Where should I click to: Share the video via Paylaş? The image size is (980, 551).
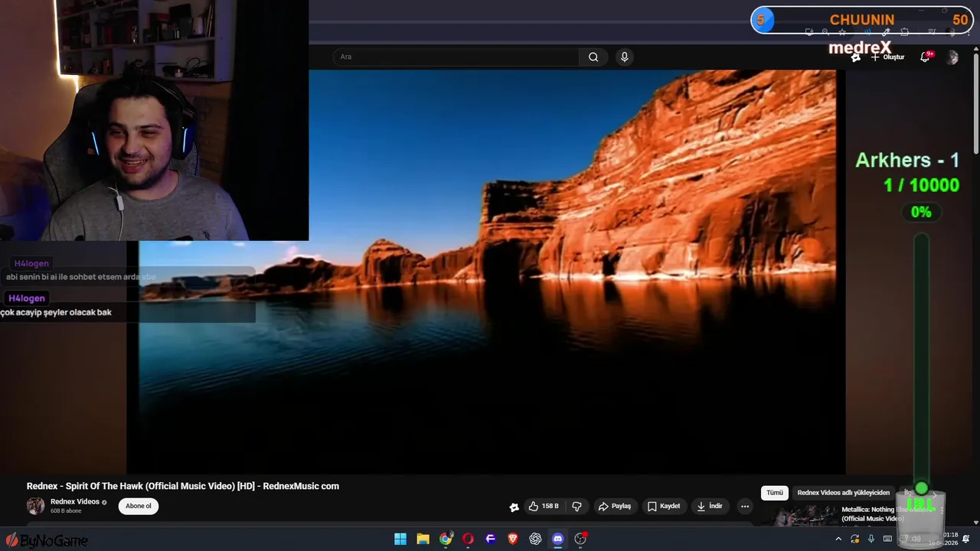click(615, 506)
